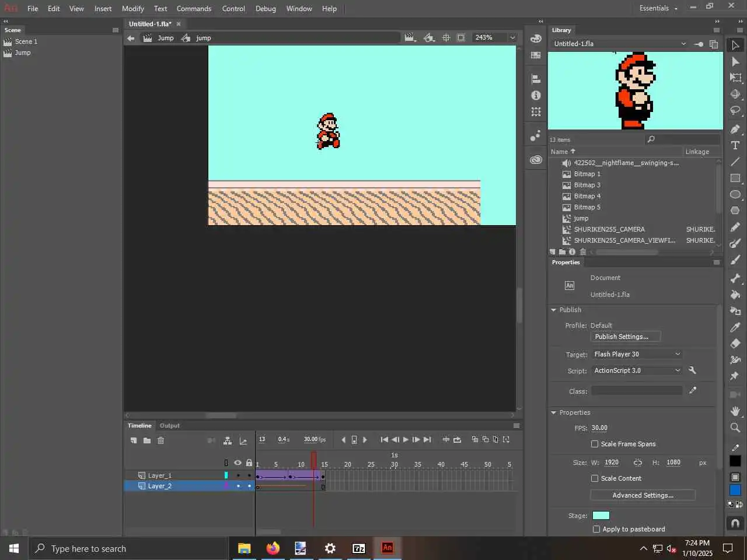Select the Oval tool
This screenshot has width=747, height=560.
(735, 194)
